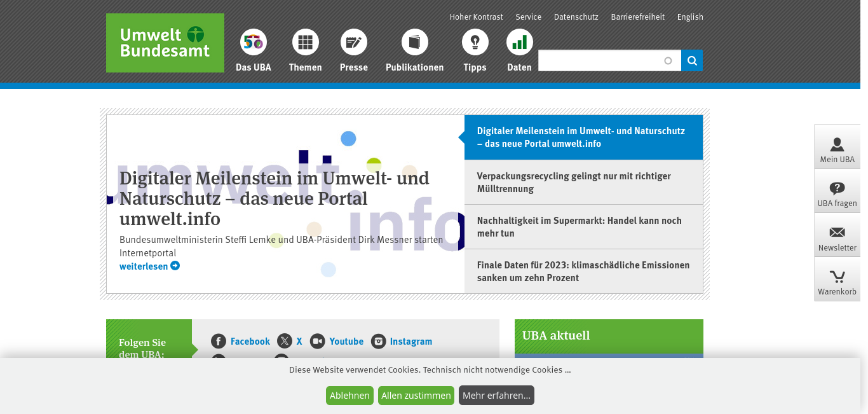
Task: Open the Youtube text link
Action: click(x=346, y=342)
